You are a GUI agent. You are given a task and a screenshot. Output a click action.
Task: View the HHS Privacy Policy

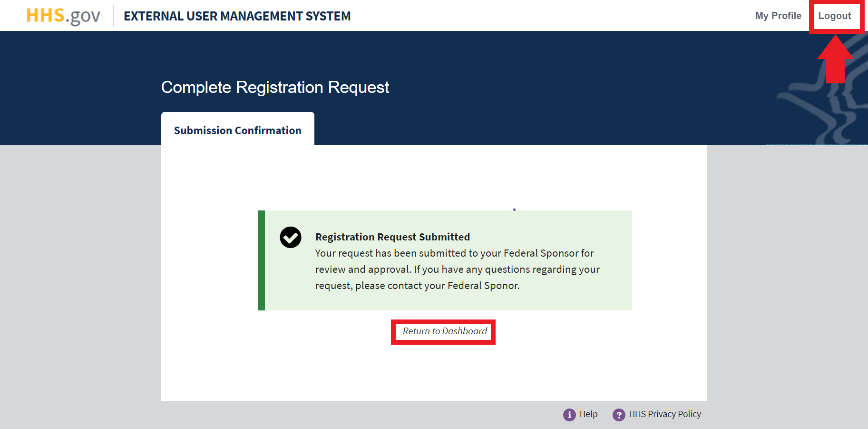[x=664, y=414]
